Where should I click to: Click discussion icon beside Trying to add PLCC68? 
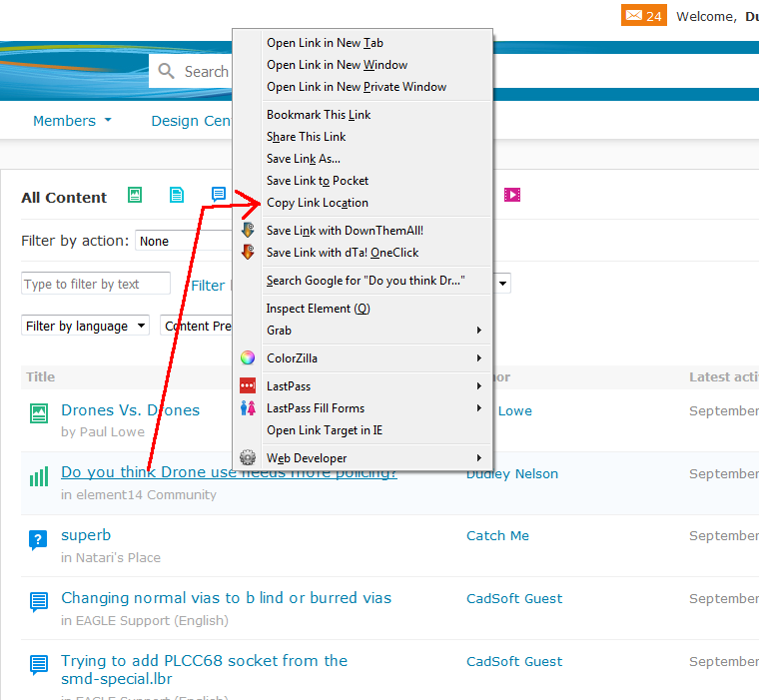tap(39, 665)
